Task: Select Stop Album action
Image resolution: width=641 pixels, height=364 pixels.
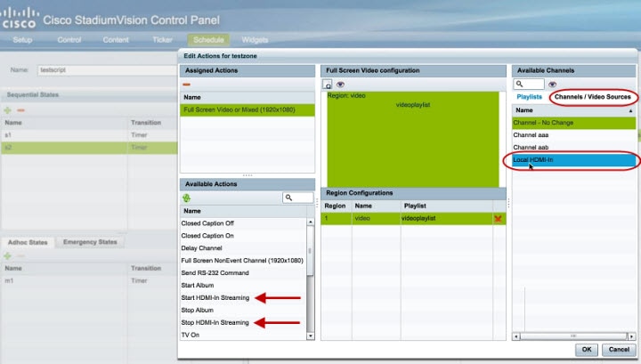Action: [243, 310]
